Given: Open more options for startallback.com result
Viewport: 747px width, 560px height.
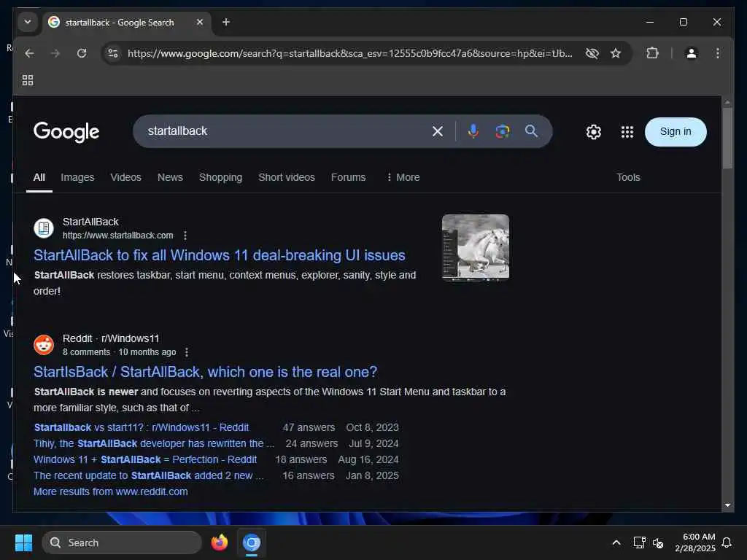Looking at the screenshot, I should tap(185, 236).
